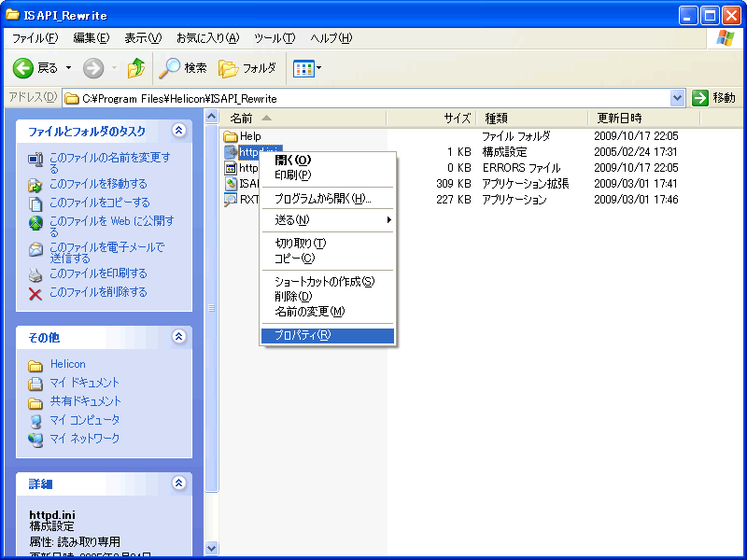Viewport: 747px width, 560px height.
Task: Click the printer icon in tasks pane
Action: coord(35,275)
